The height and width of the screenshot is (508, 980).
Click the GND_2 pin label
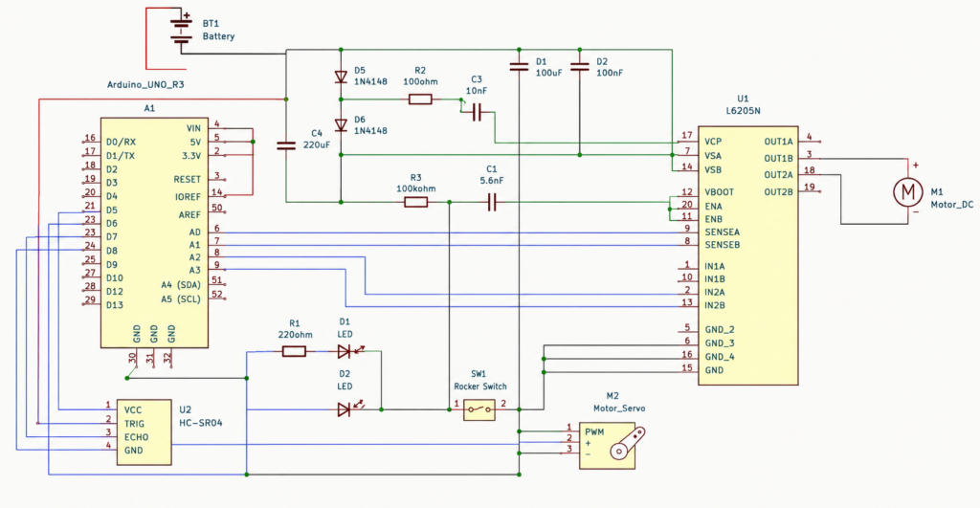click(720, 329)
